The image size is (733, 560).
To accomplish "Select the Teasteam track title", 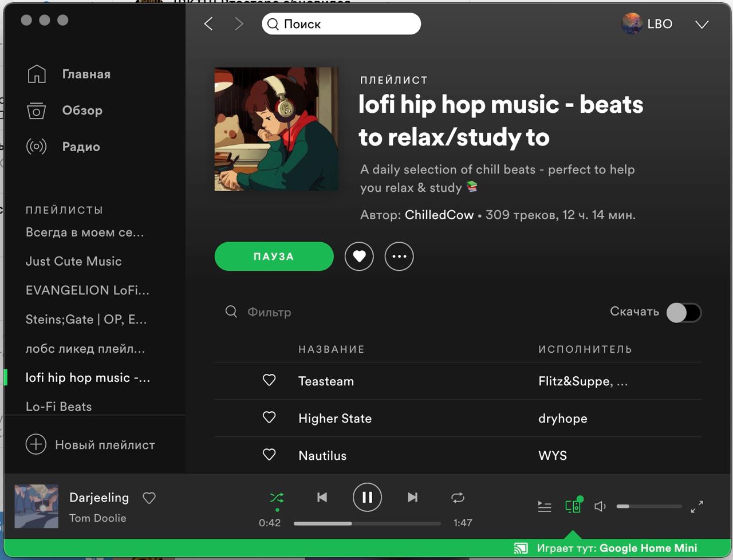I will click(326, 381).
